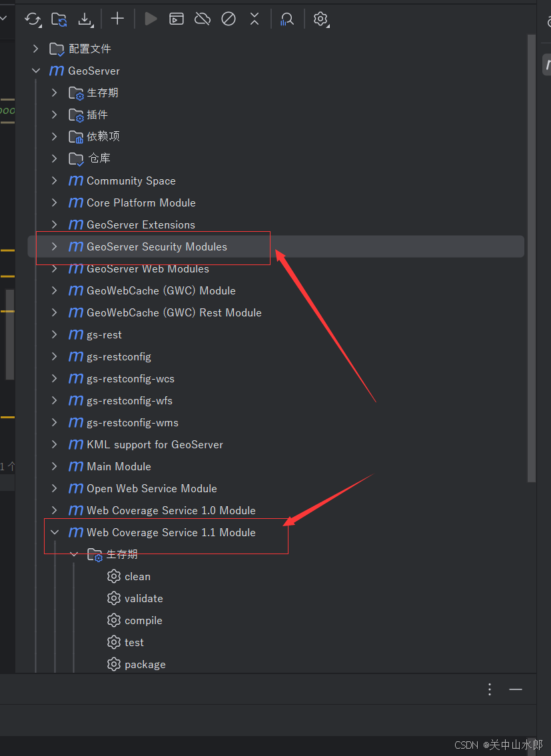Toggle Maven offline mode
The height and width of the screenshot is (756, 551).
[x=202, y=19]
